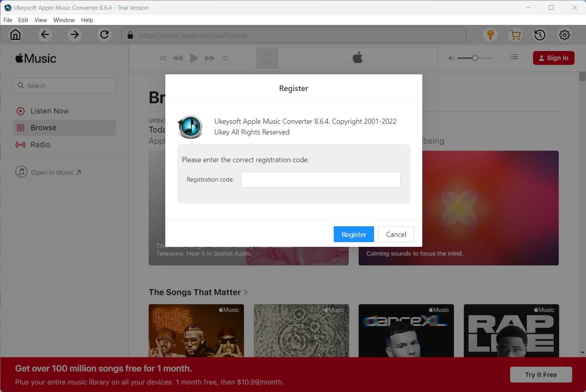Open the Rap Life playlist thumbnail
Screen dimensions: 586x392
pos(511,331)
